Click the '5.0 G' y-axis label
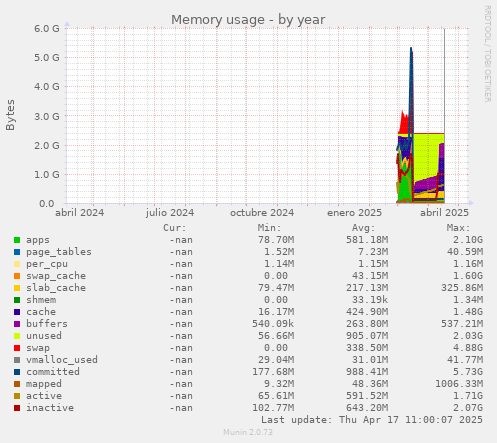Screen dimensions: 497x443 (x=47, y=57)
